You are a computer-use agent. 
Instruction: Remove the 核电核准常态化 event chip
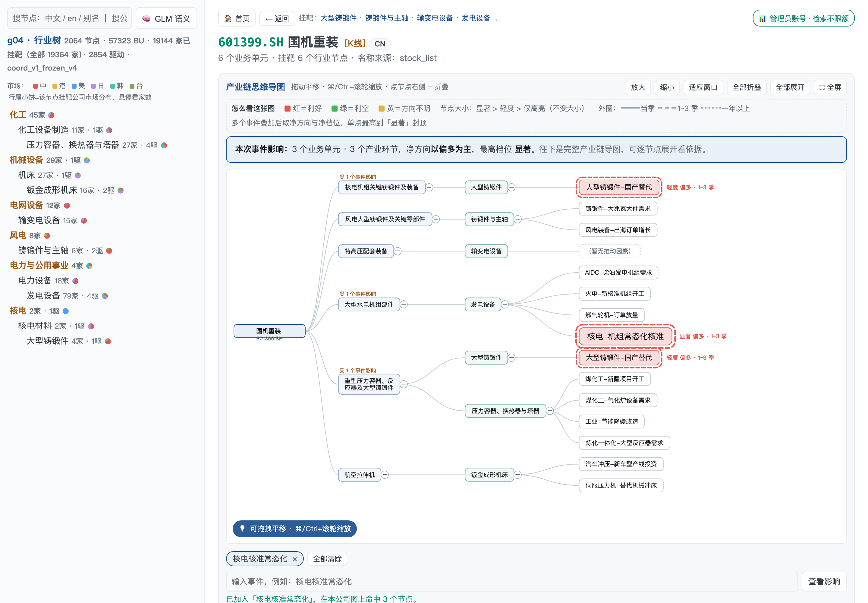point(295,559)
